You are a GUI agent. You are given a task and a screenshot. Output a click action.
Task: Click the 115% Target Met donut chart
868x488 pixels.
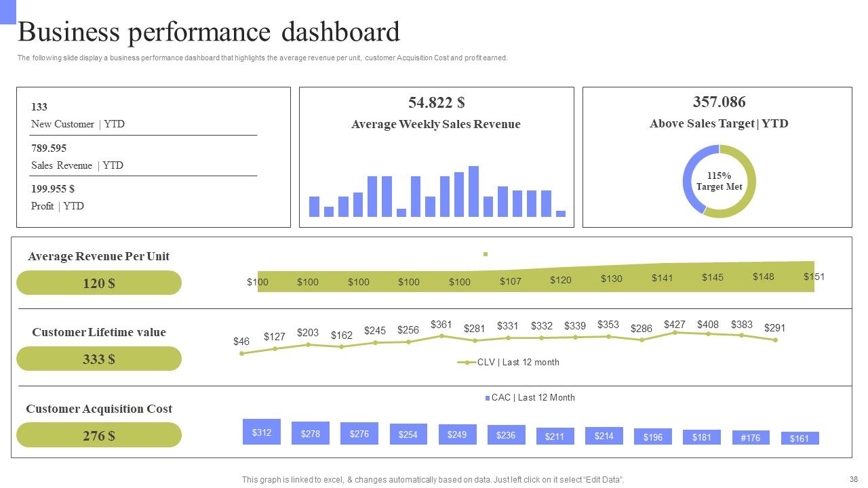[719, 182]
